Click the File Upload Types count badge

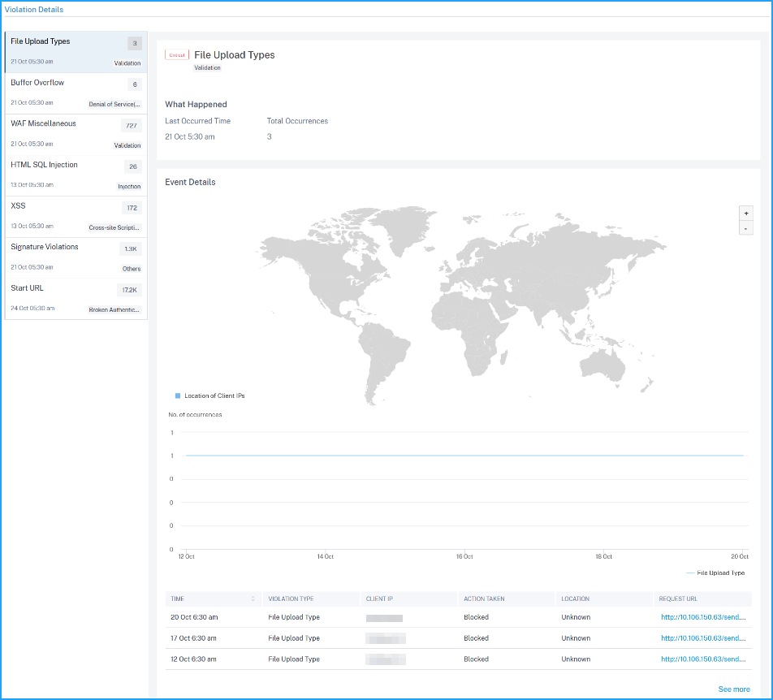(135, 43)
